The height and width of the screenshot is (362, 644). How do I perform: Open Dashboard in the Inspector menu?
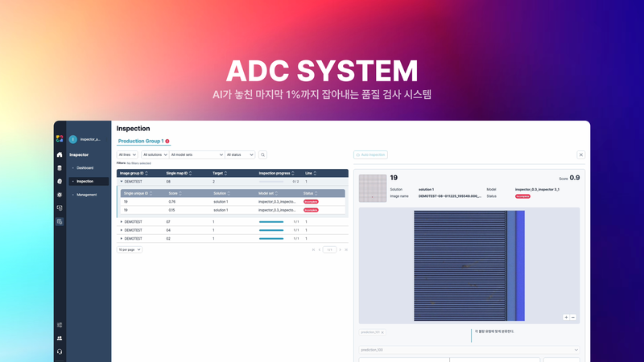click(85, 167)
